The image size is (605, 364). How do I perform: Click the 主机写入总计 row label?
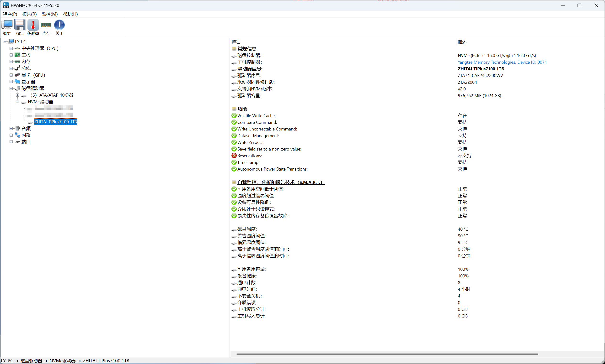pos(252,316)
